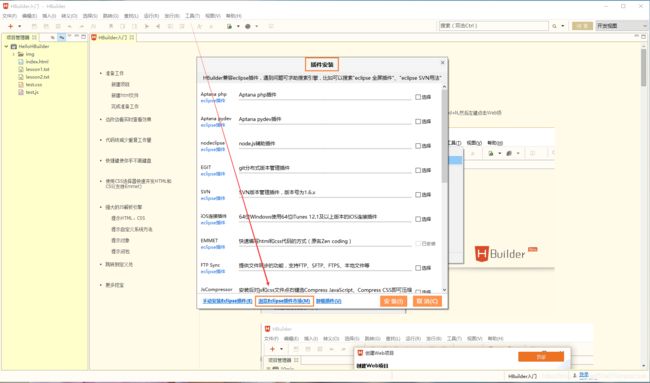The height and width of the screenshot is (383, 650).
Task: Check the FTP Sync plugin checkbox
Action: [x=418, y=268]
